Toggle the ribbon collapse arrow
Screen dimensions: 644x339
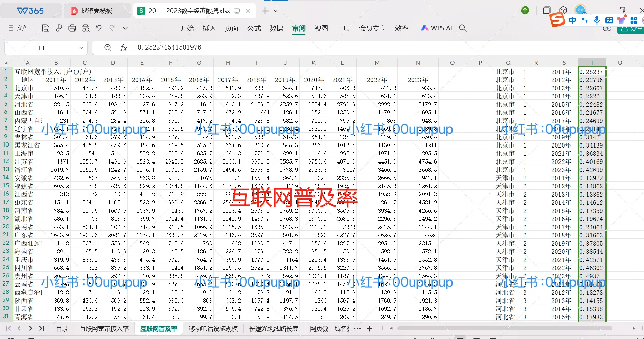tap(607, 29)
